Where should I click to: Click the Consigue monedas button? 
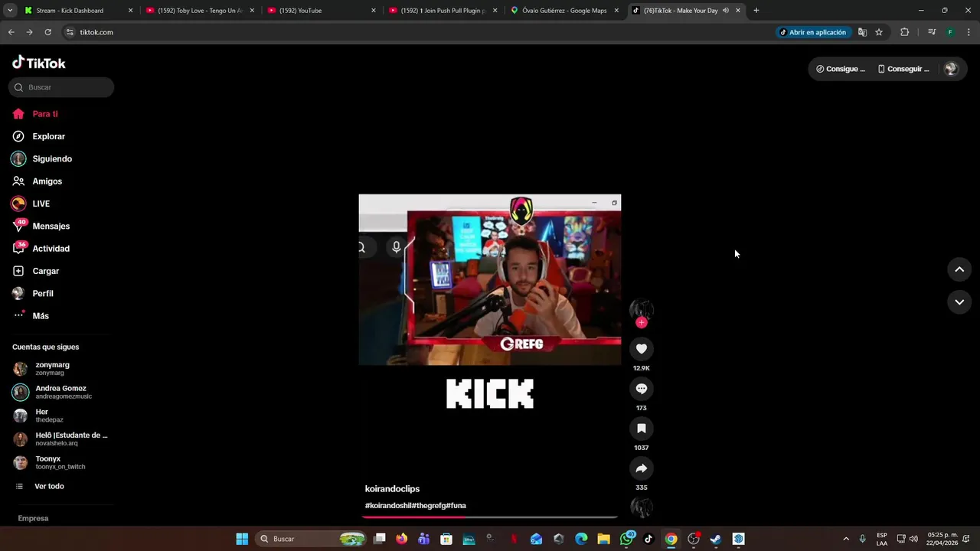tap(840, 69)
